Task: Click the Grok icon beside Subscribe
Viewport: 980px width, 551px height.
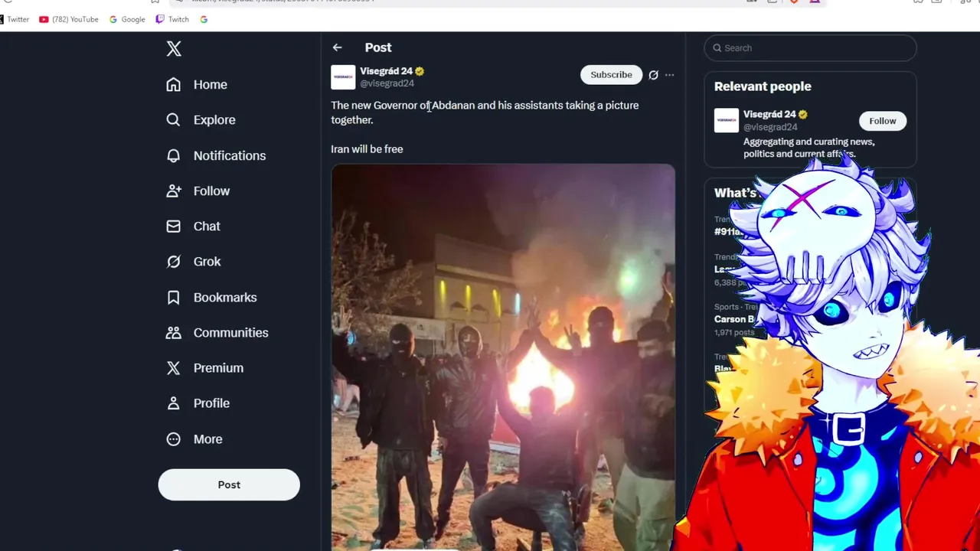Action: [x=653, y=75]
